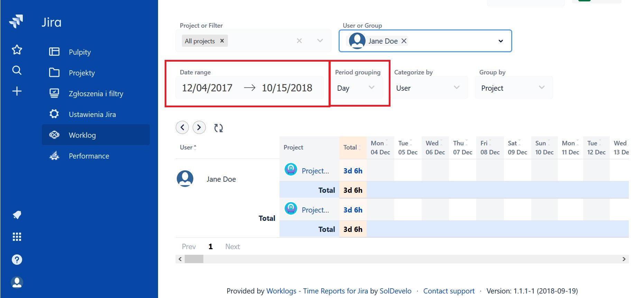Refresh the worklog report
Viewport: 644px width, 298px height.
point(219,128)
